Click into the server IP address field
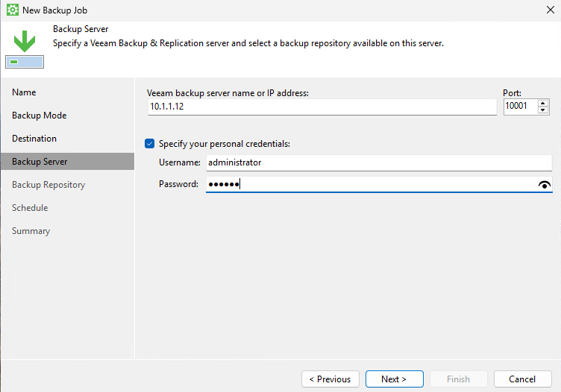The width and height of the screenshot is (561, 392). click(322, 107)
